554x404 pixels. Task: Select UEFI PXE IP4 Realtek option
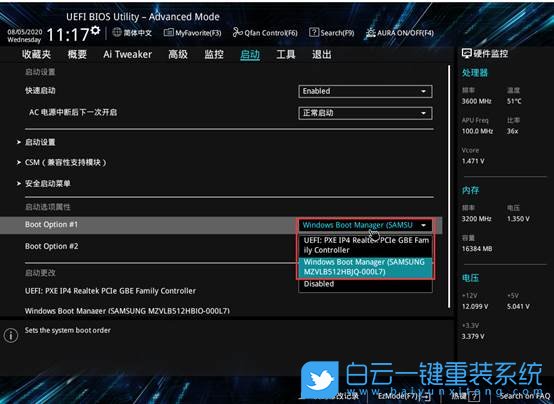365,245
